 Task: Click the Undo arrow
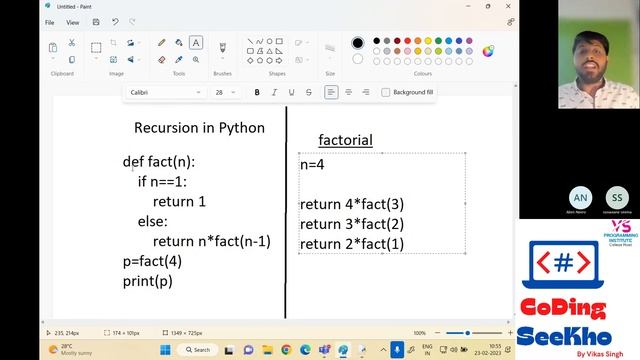point(115,22)
